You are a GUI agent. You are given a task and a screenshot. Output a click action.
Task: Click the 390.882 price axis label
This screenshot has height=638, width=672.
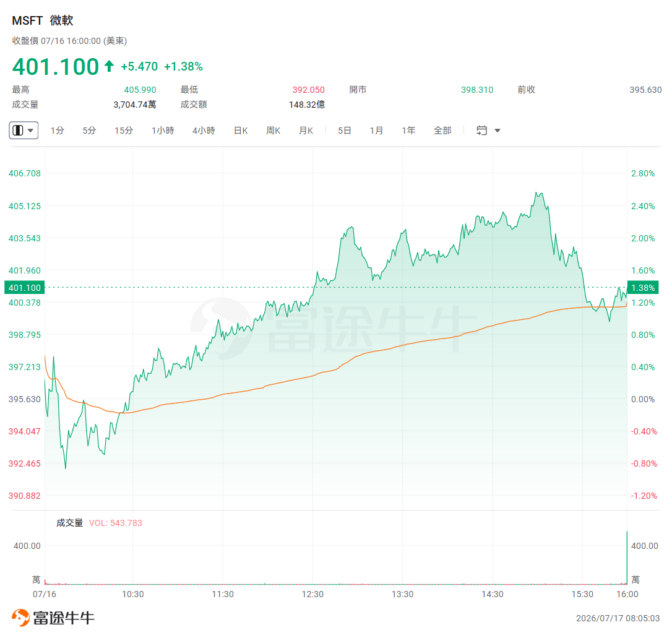(x=24, y=496)
